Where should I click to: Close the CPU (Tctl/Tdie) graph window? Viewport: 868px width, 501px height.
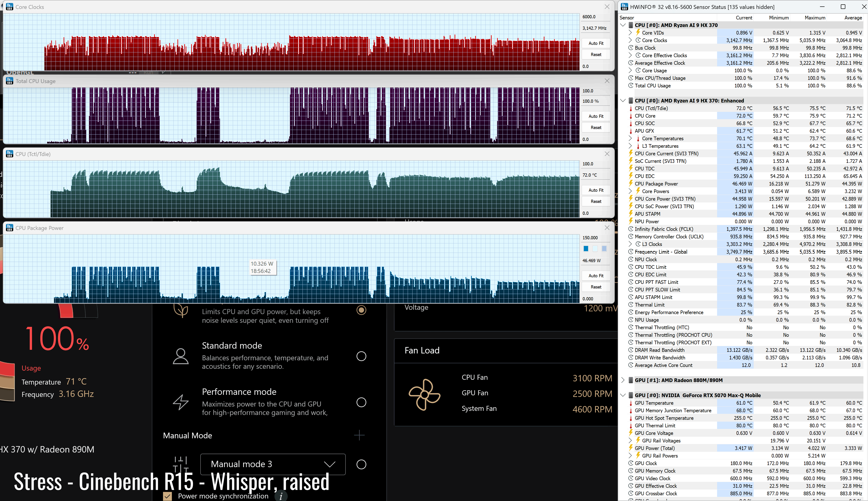coord(607,154)
